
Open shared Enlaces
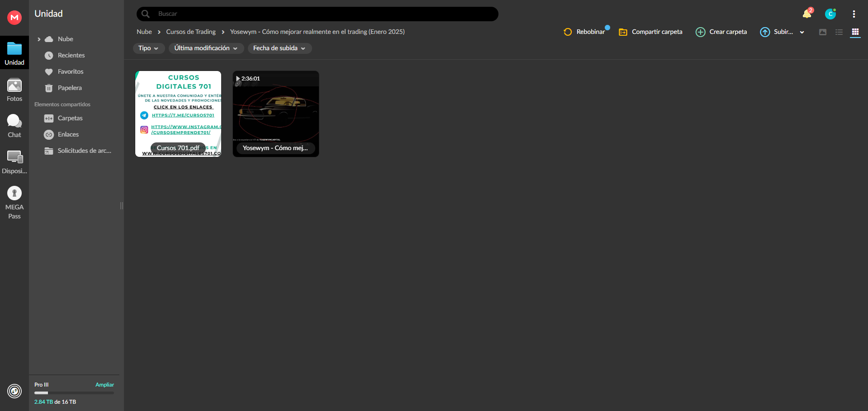[x=68, y=134]
